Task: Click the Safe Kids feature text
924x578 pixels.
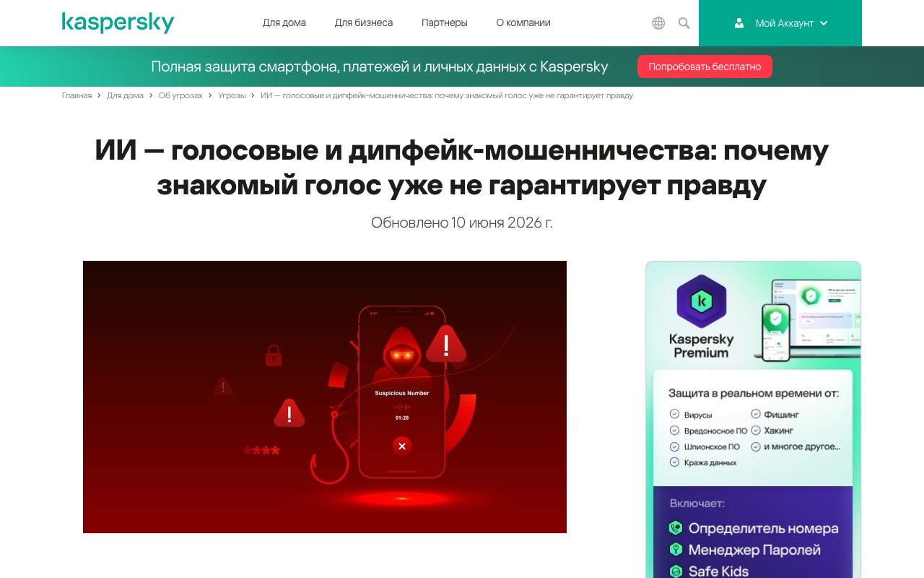Action: pyautogui.click(x=719, y=571)
